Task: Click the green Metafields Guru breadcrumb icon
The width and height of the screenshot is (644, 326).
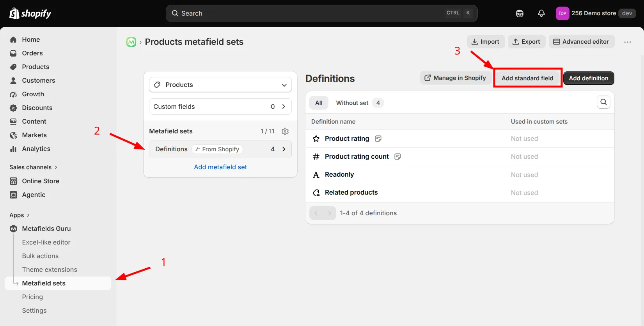Action: (131, 42)
